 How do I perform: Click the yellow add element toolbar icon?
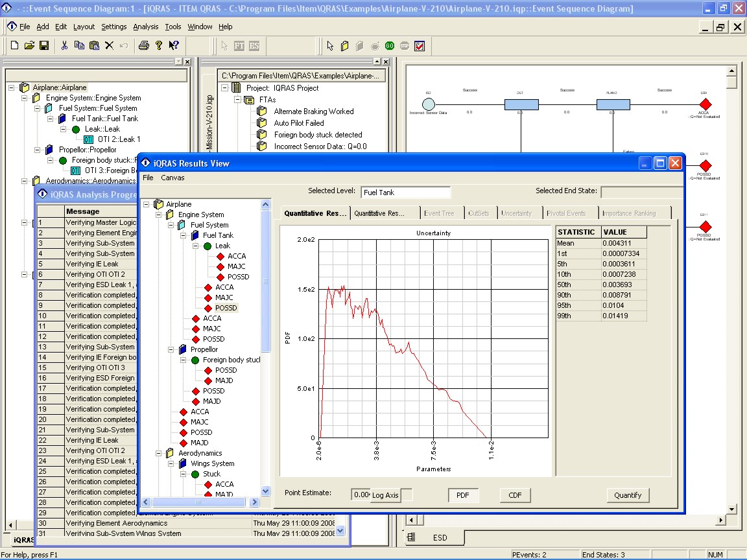coord(345,46)
